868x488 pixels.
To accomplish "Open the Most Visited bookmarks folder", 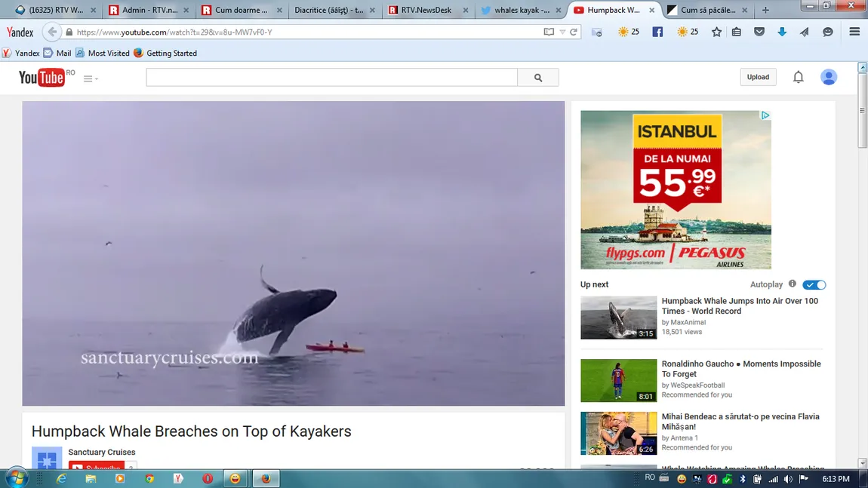I will click(103, 53).
